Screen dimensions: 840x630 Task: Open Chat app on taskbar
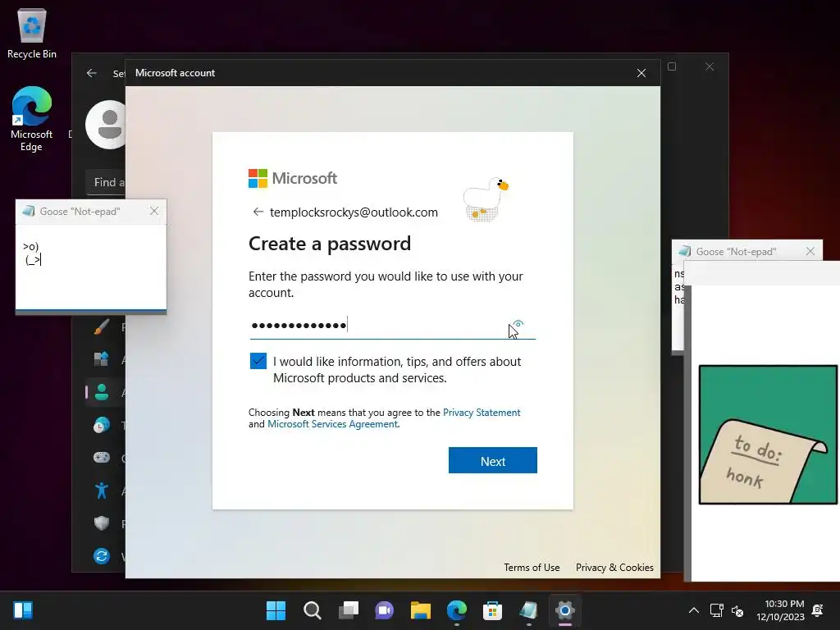click(384, 610)
